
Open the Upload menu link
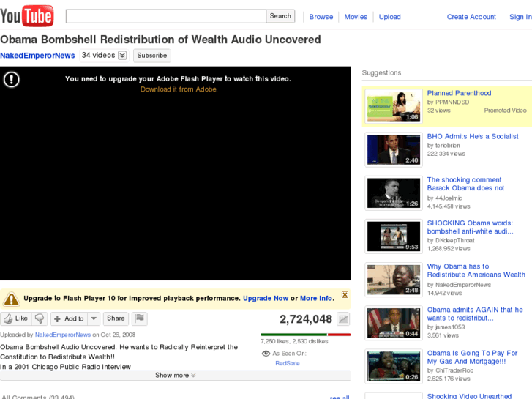[x=389, y=17]
